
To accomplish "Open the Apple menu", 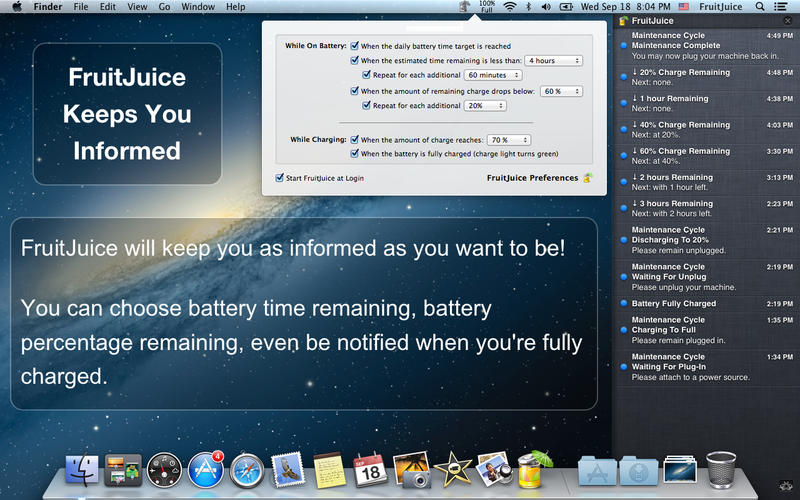I will (x=17, y=7).
